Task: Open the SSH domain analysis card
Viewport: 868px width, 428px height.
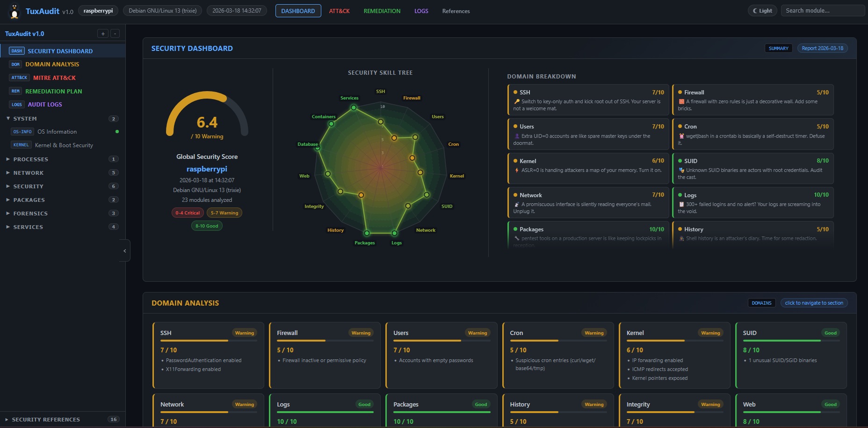Action: click(208, 355)
